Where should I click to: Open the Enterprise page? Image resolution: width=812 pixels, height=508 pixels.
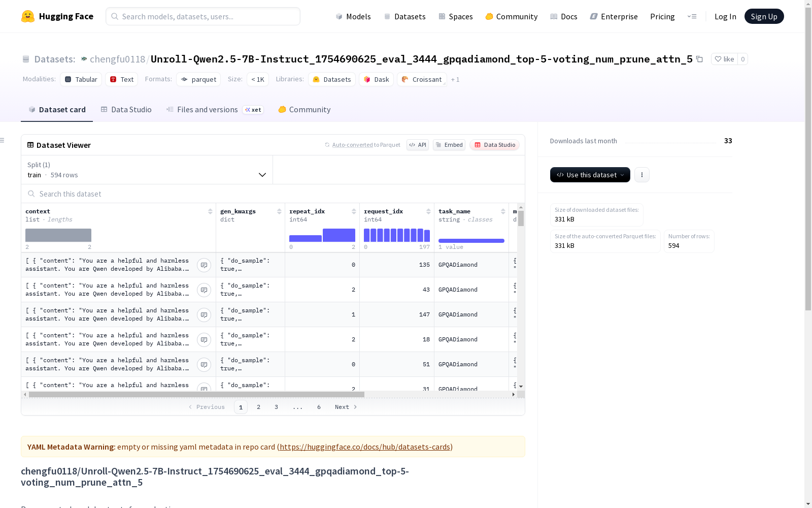point(614,16)
